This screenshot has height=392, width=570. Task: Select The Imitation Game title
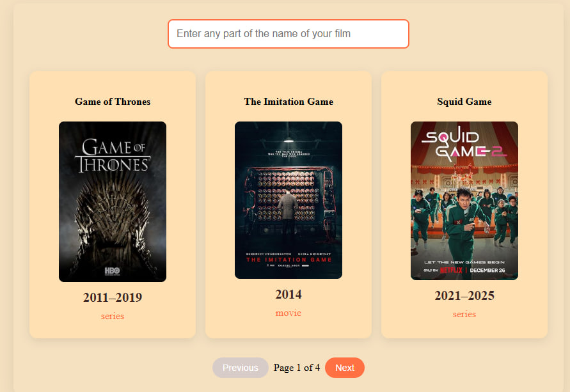pyautogui.click(x=289, y=102)
